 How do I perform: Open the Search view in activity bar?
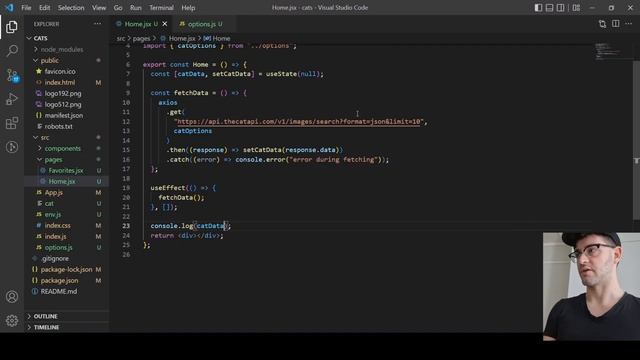12,51
